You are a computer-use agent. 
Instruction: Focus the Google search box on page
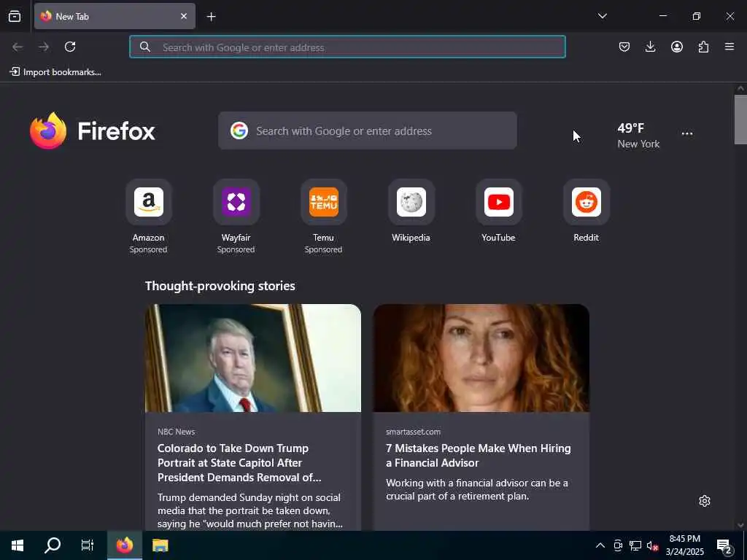coord(368,131)
